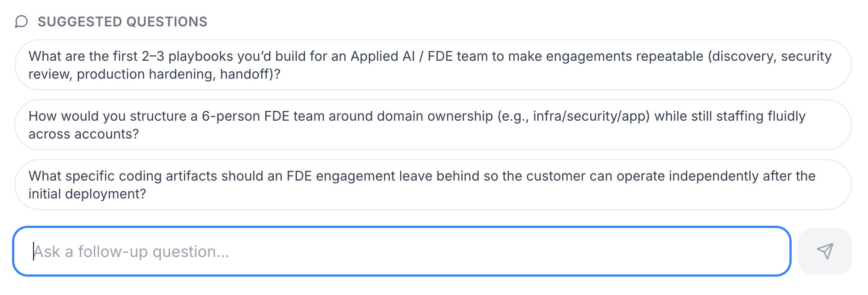Open the question about operating independently after deployment
The height and width of the screenshot is (295, 868).
point(433,185)
